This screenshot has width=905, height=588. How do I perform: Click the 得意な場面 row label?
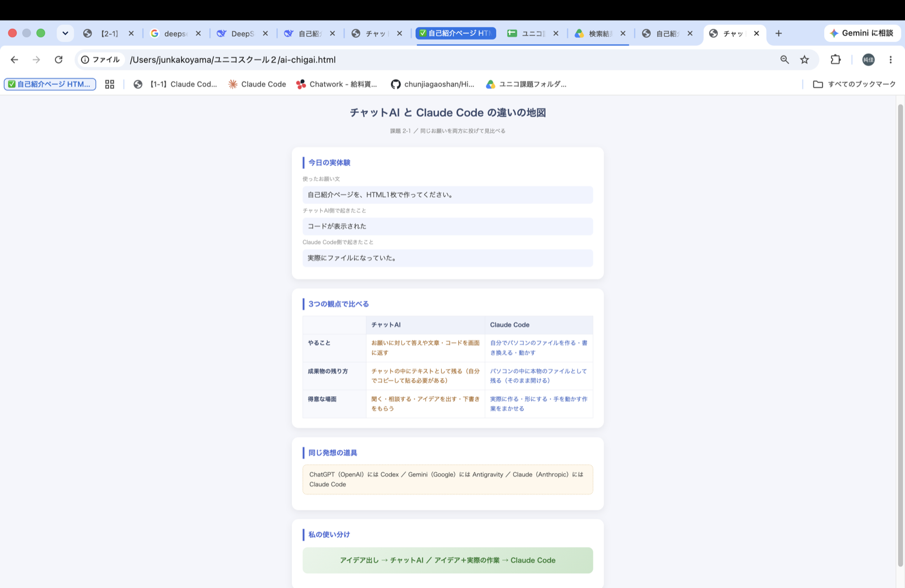pos(322,399)
